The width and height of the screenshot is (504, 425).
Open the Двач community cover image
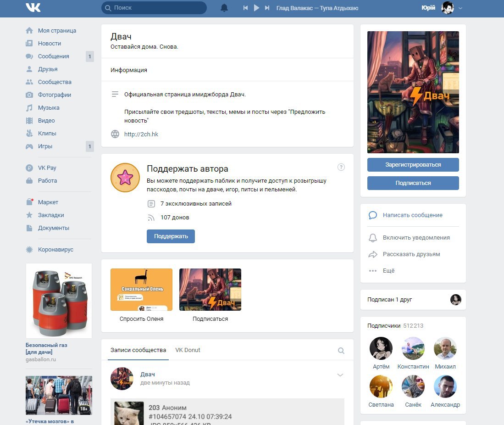point(413,92)
